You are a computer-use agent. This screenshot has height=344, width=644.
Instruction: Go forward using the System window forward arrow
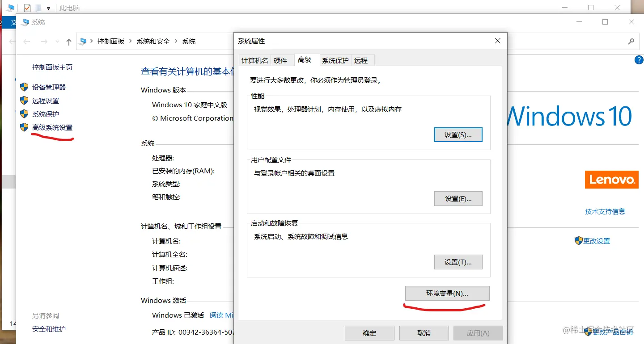tap(44, 42)
